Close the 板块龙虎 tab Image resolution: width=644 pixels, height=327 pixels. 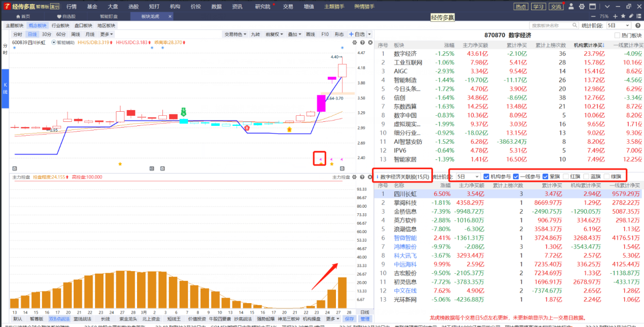click(170, 16)
